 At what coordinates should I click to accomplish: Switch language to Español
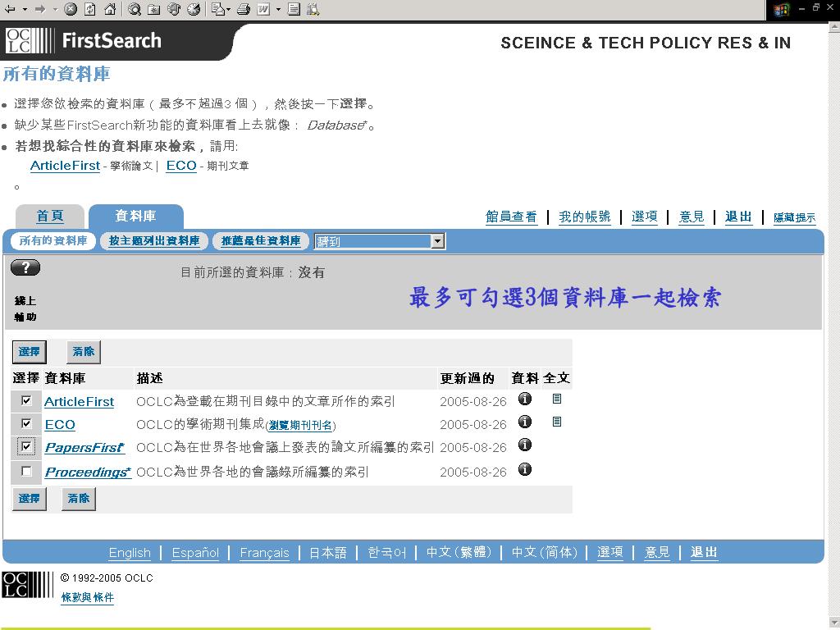pos(195,553)
